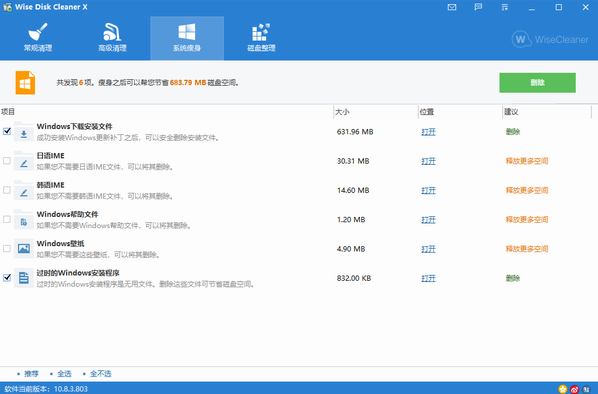
Task: Click 打开 link for 日语IME
Action: 428,161
